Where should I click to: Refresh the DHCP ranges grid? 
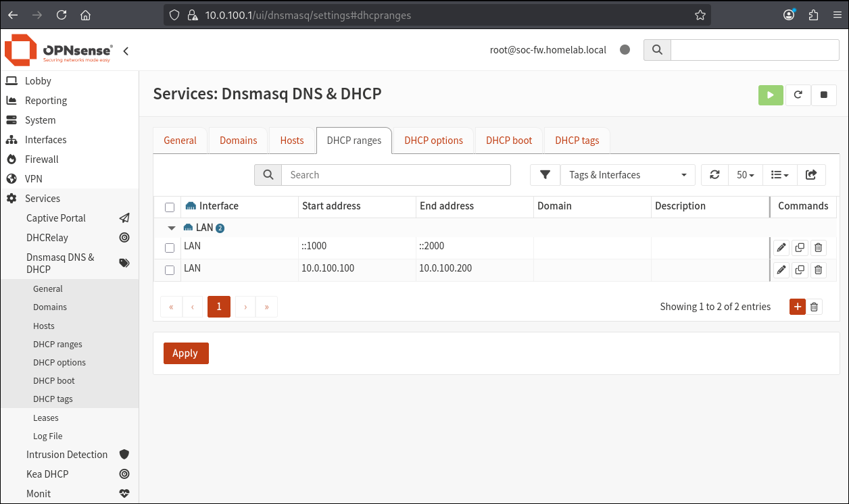tap(714, 175)
